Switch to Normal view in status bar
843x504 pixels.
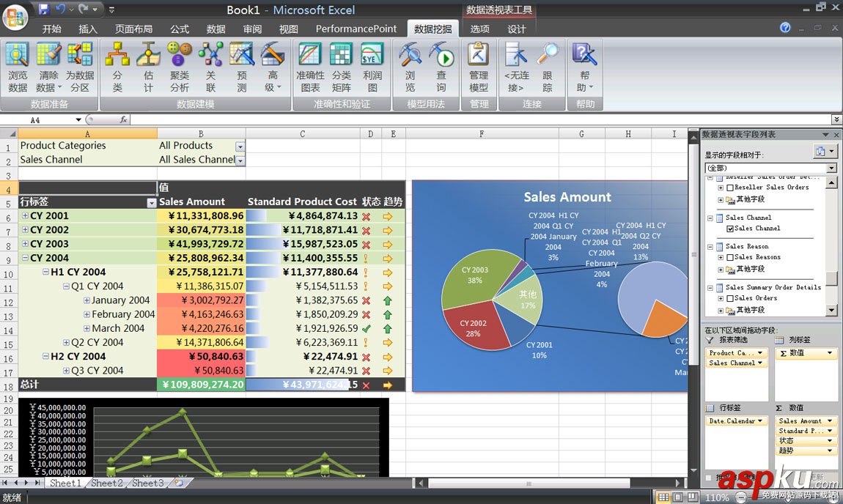pyautogui.click(x=663, y=497)
